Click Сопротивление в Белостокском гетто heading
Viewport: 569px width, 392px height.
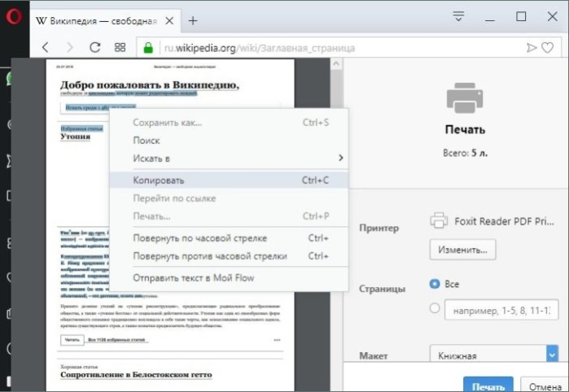pos(136,375)
